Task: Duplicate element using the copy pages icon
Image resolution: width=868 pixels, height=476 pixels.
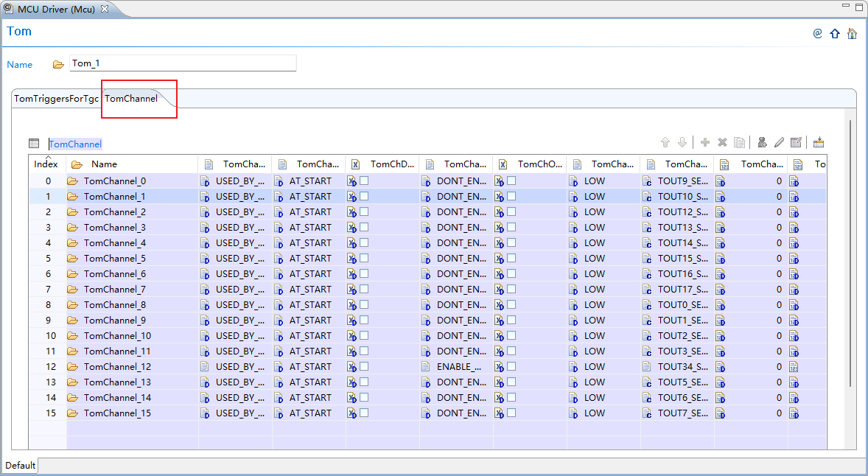Action: point(739,143)
